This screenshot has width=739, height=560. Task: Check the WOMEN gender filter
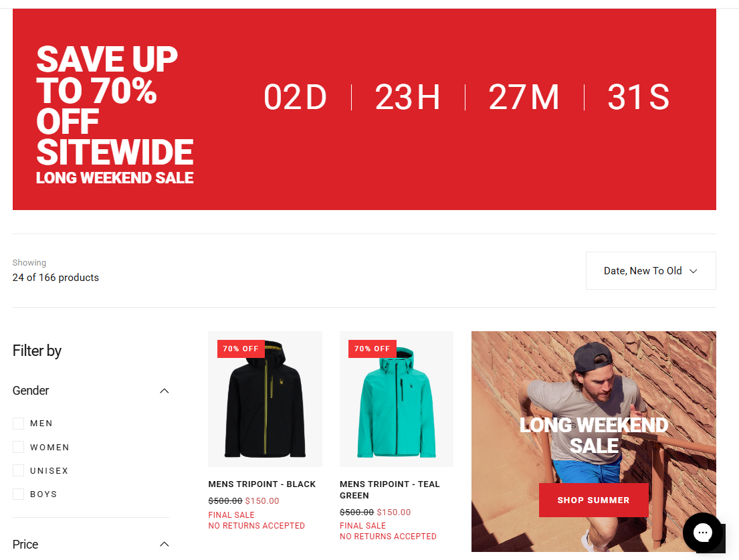click(18, 447)
